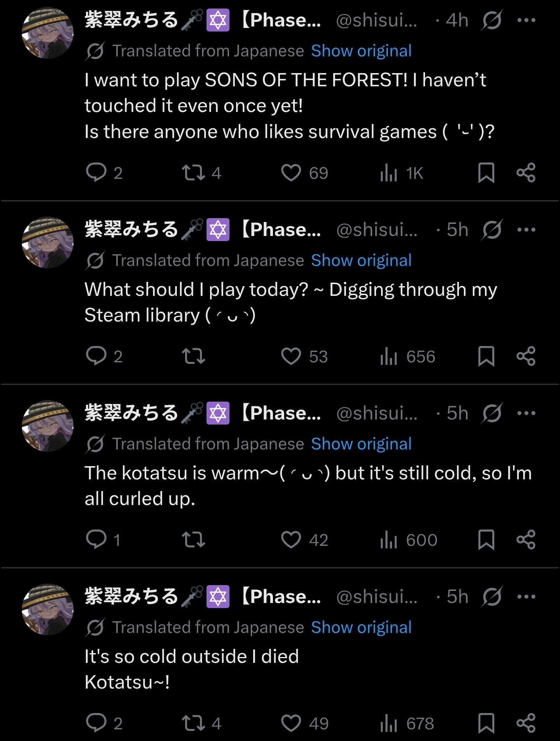
Task: Click Grok icon on 'It's so cold outside' post
Action: point(492,597)
